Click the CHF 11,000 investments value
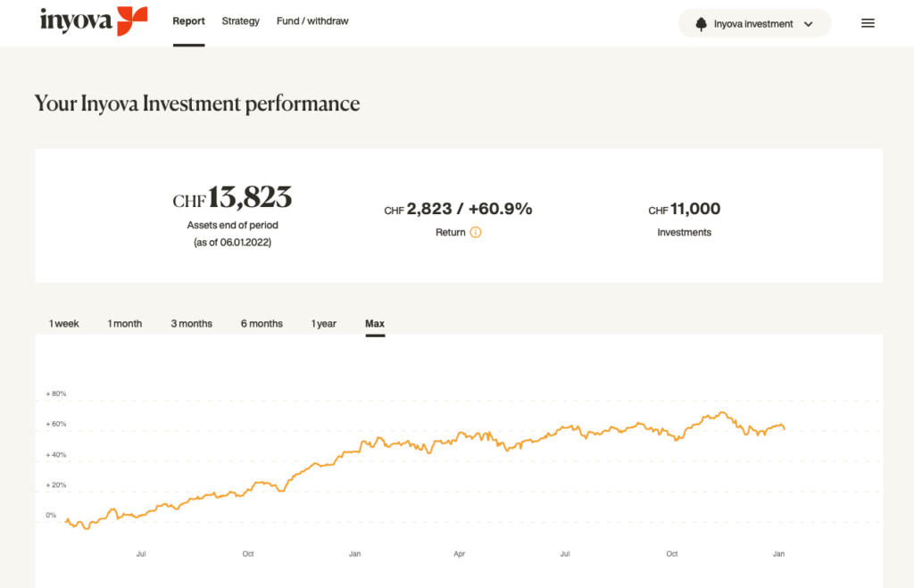 point(685,209)
